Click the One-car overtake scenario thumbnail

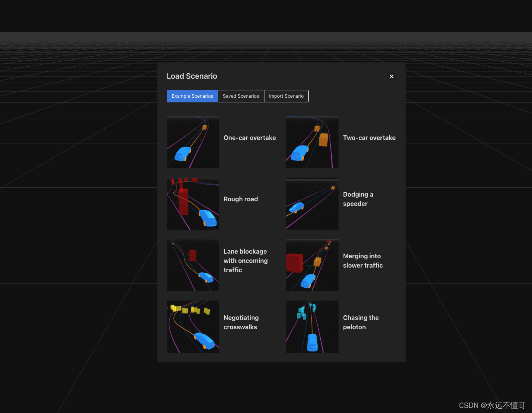pyautogui.click(x=193, y=142)
